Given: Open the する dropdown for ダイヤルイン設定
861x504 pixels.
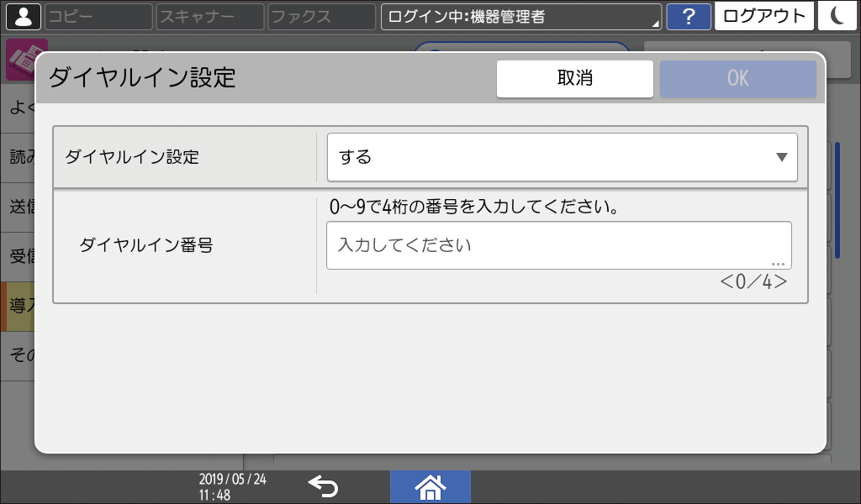Looking at the screenshot, I should click(562, 157).
